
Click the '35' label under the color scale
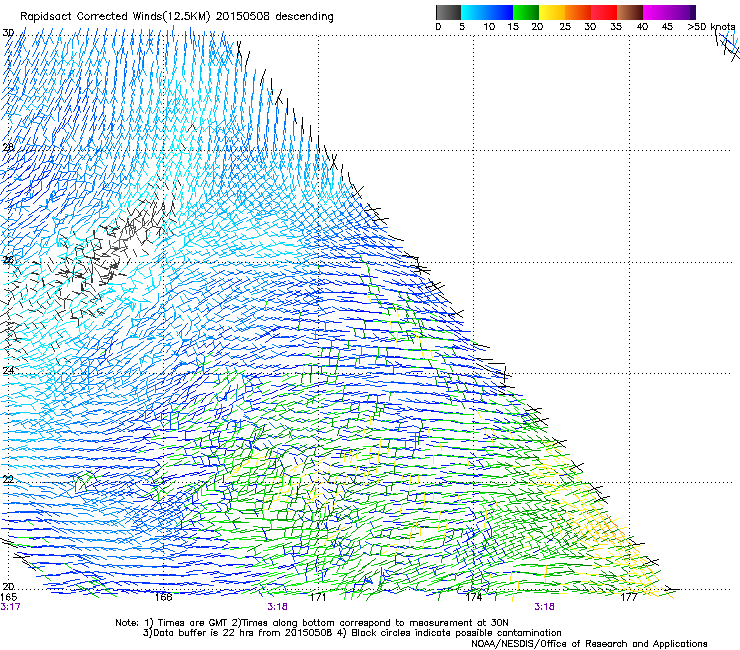pyautogui.click(x=616, y=27)
